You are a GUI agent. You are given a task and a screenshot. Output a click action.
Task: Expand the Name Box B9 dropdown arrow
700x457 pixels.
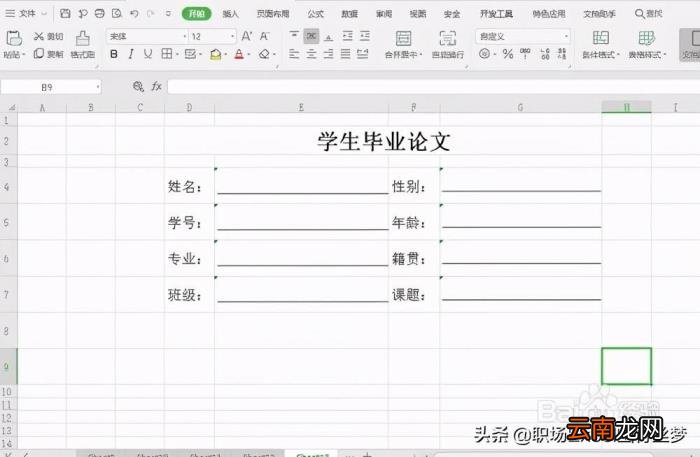98,87
